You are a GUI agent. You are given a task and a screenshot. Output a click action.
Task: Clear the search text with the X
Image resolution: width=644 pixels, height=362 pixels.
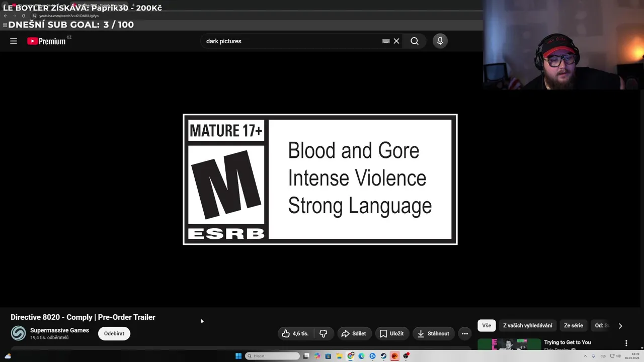396,41
